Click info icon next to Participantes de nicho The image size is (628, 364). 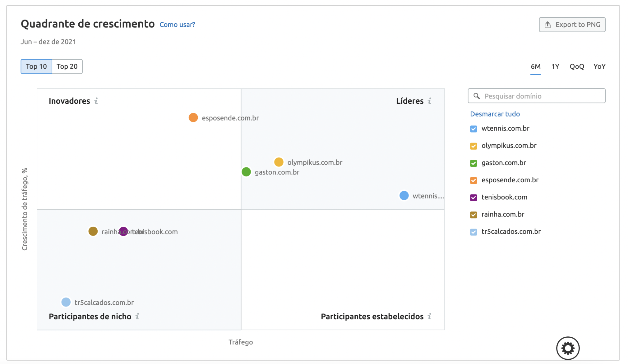[x=137, y=316]
